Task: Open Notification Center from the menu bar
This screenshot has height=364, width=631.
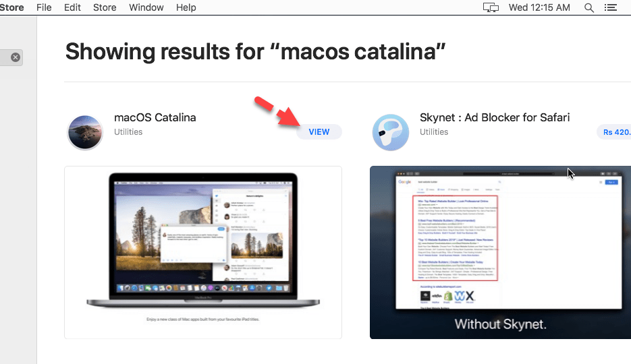Action: 611,8
